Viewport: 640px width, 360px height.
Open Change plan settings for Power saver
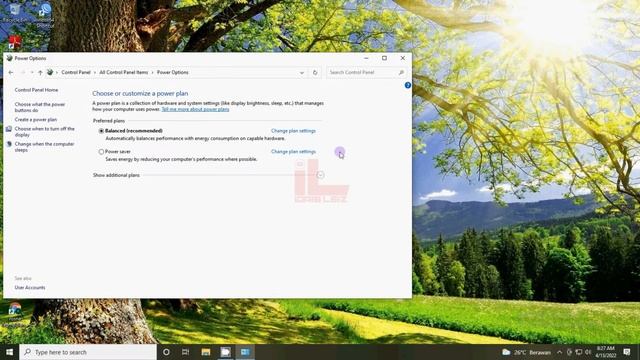click(293, 151)
